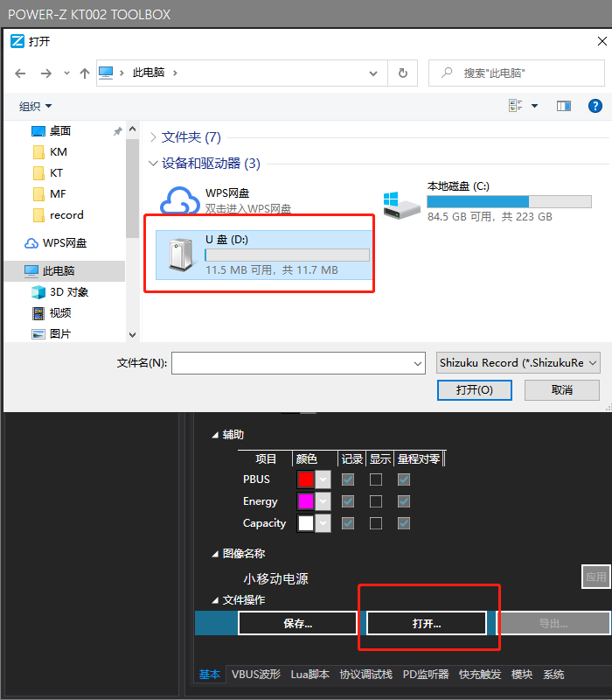The height and width of the screenshot is (700, 612).
Task: Select the U 盘 (D:) drive
Action: (x=264, y=255)
